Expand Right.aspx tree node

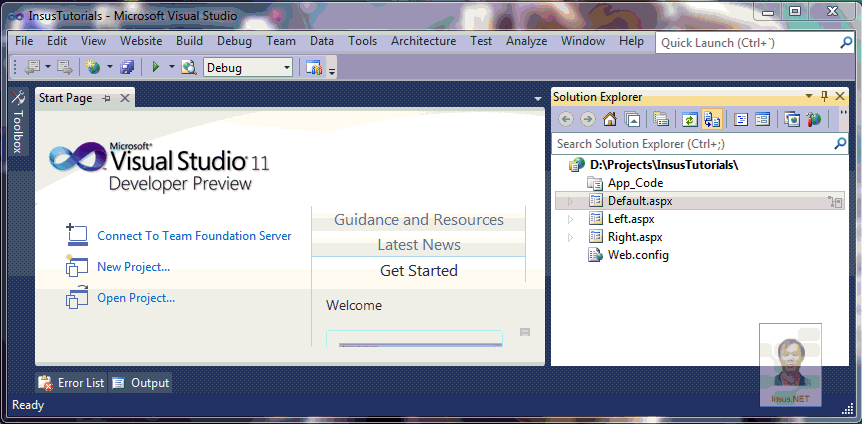(570, 238)
